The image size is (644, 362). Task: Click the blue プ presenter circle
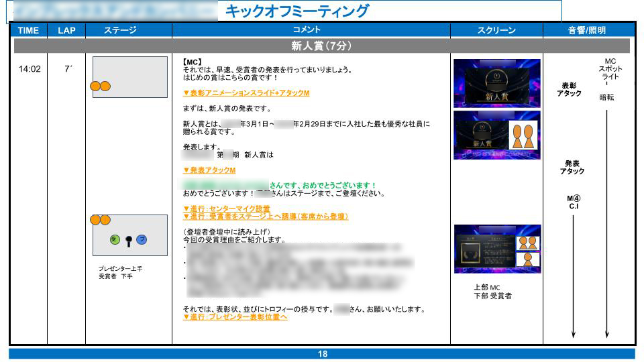pos(142,239)
